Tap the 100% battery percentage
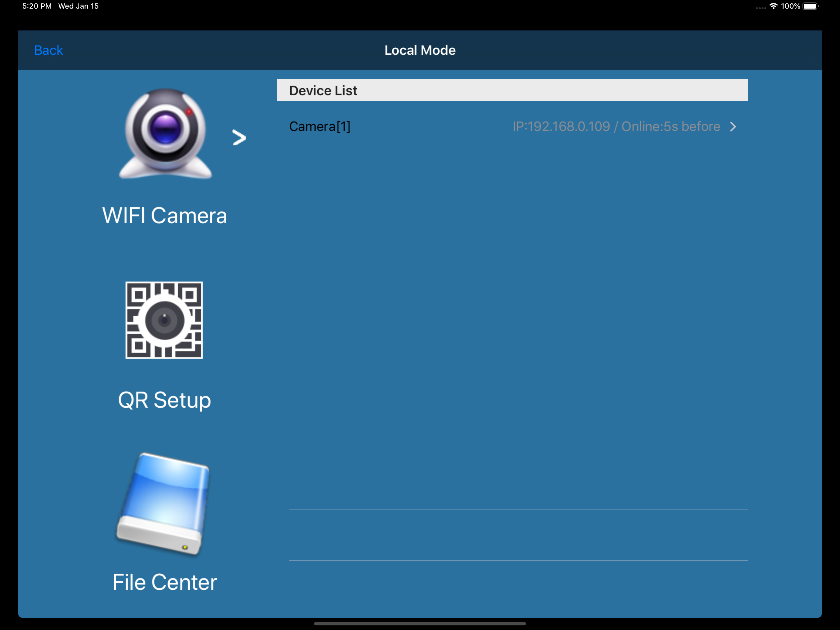 pyautogui.click(x=790, y=6)
